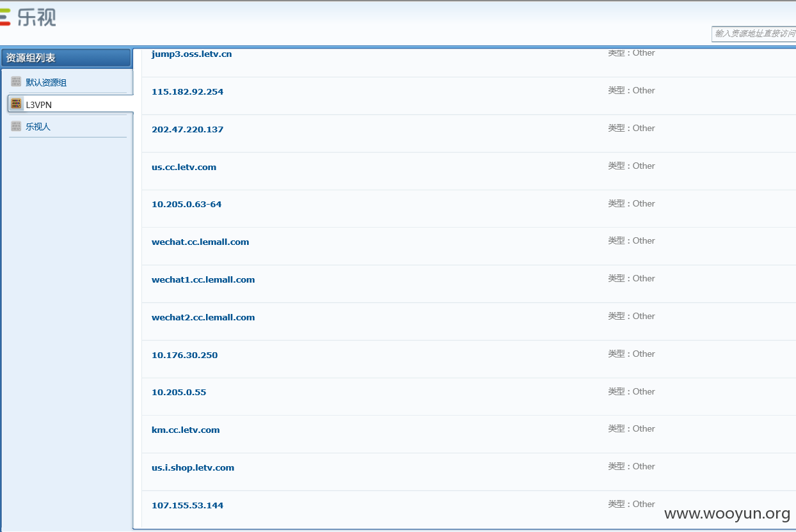Click the L3VPN group icon
Image resolution: width=796 pixels, height=532 pixels.
tap(16, 104)
